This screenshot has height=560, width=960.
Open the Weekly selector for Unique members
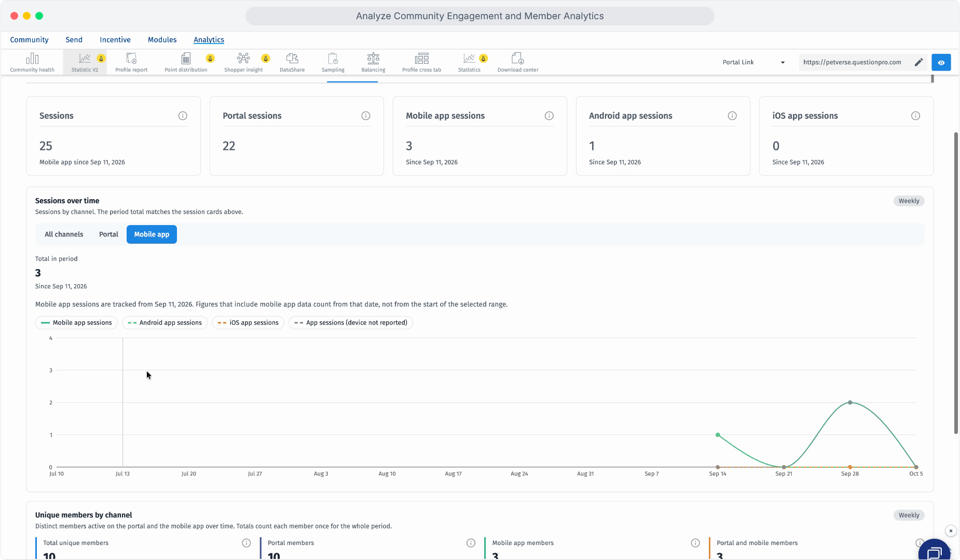909,515
